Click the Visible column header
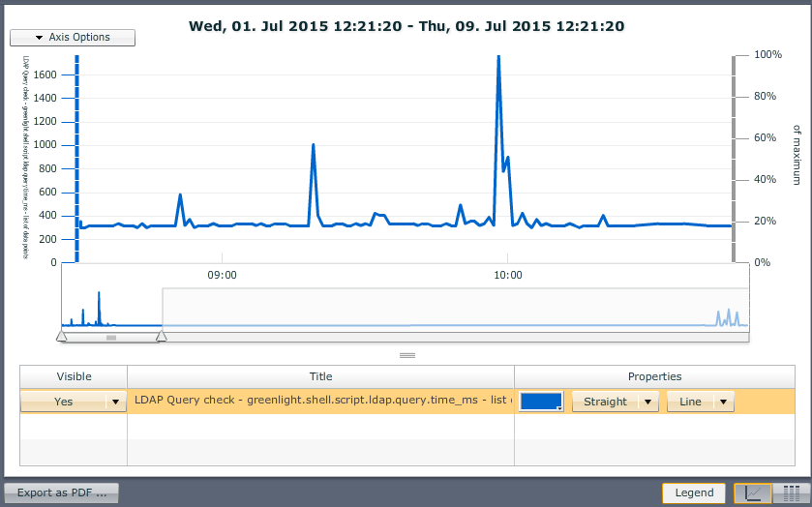This screenshot has width=812, height=507. pos(74,376)
